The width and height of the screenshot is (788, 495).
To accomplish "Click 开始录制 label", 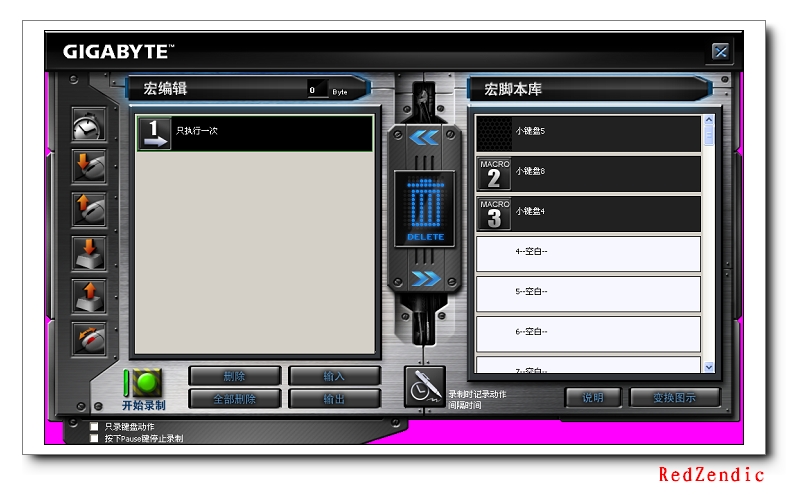I will point(144,406).
